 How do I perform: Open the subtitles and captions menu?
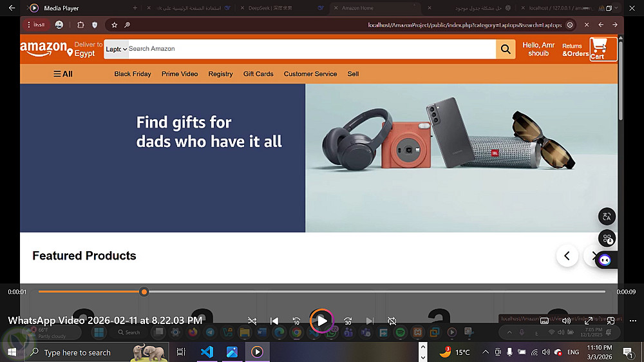click(x=545, y=321)
